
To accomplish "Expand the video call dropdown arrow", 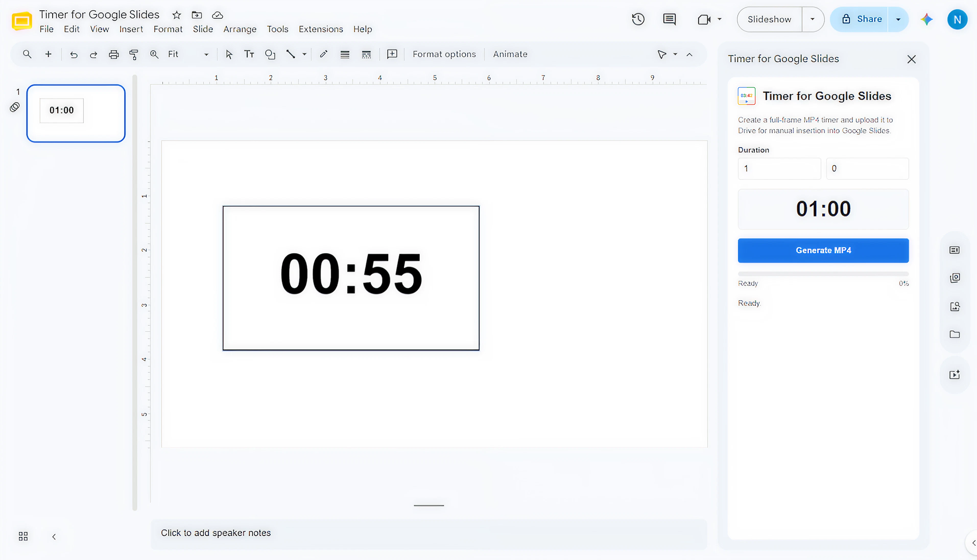I will pyautogui.click(x=720, y=19).
